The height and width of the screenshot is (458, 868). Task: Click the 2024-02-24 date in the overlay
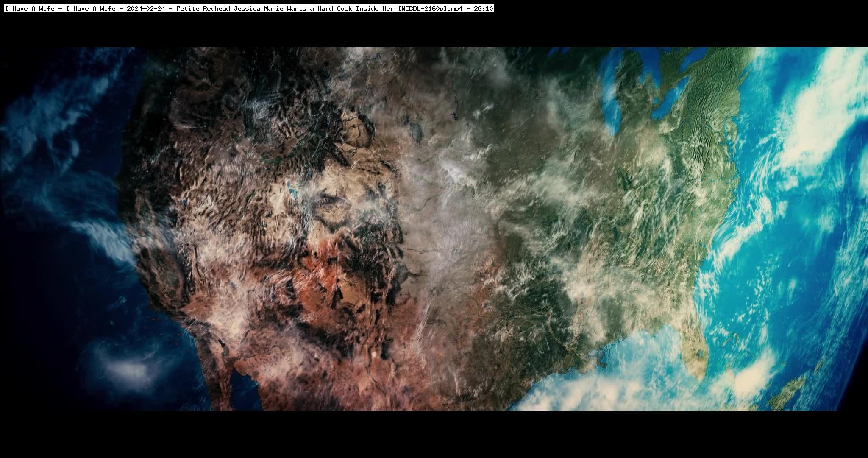click(145, 8)
